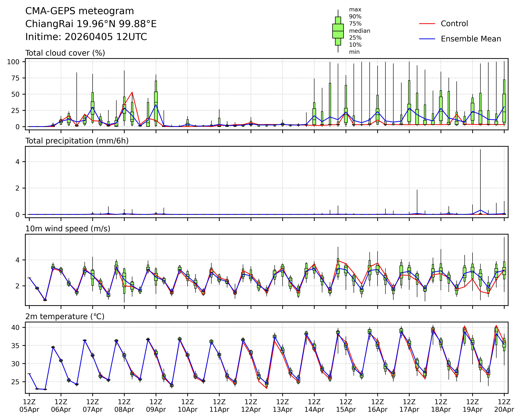Click the 'Total precipitation (mm/6h)' panel title
This screenshot has width=521, height=420.
coord(77,141)
